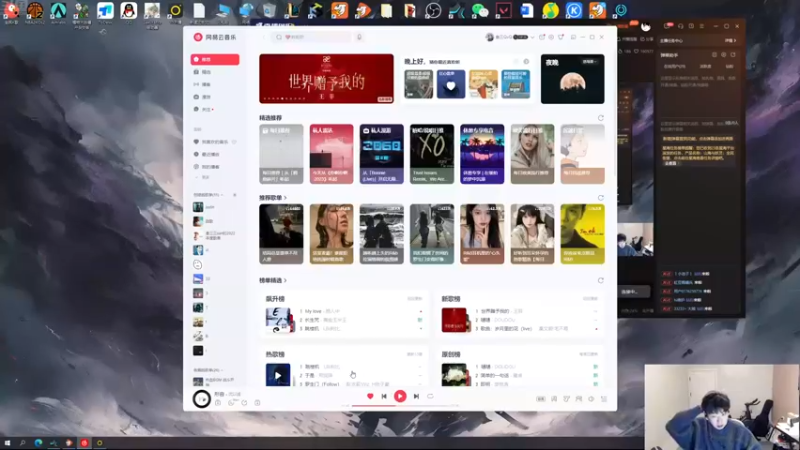This screenshot has width=800, height=450.
Task: Skip to the next track
Action: pos(416,396)
